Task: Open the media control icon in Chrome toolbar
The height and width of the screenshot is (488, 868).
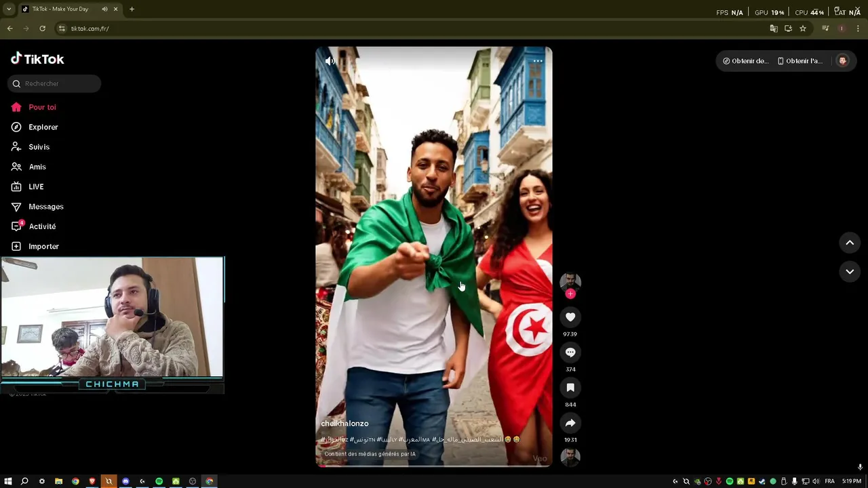Action: (825, 28)
